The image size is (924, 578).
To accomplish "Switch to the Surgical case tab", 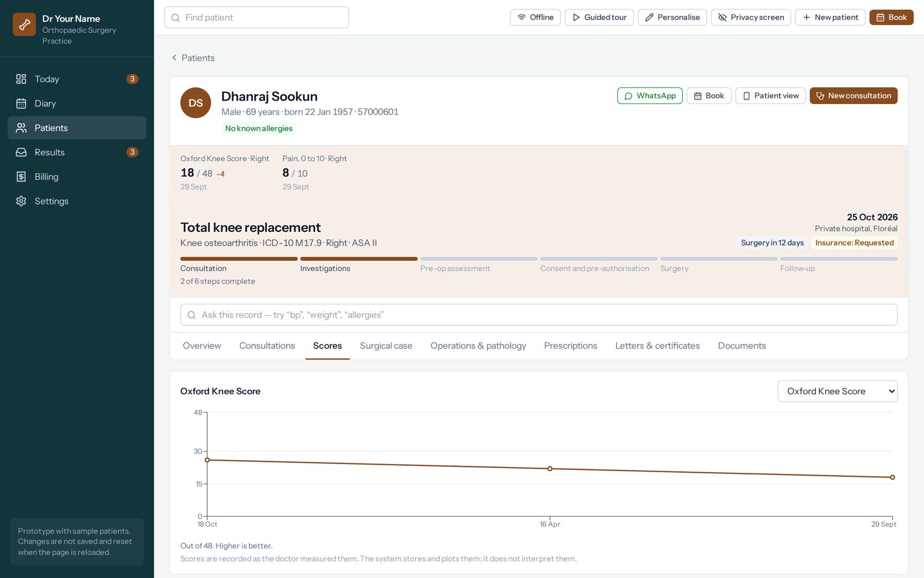I will [x=386, y=346].
